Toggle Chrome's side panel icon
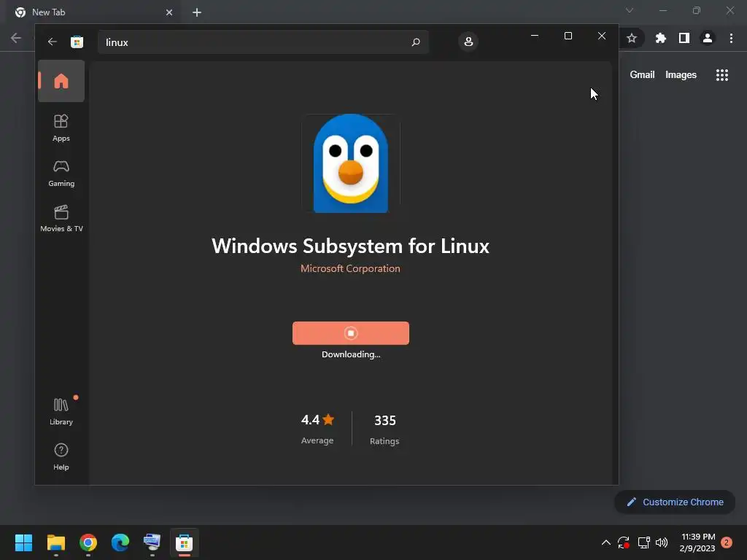The image size is (747, 560). tap(684, 38)
